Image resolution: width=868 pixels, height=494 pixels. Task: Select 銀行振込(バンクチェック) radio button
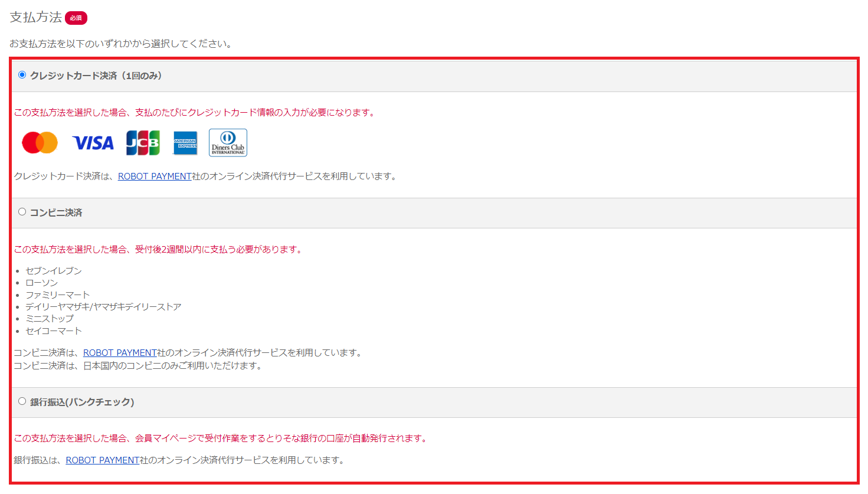(22, 401)
